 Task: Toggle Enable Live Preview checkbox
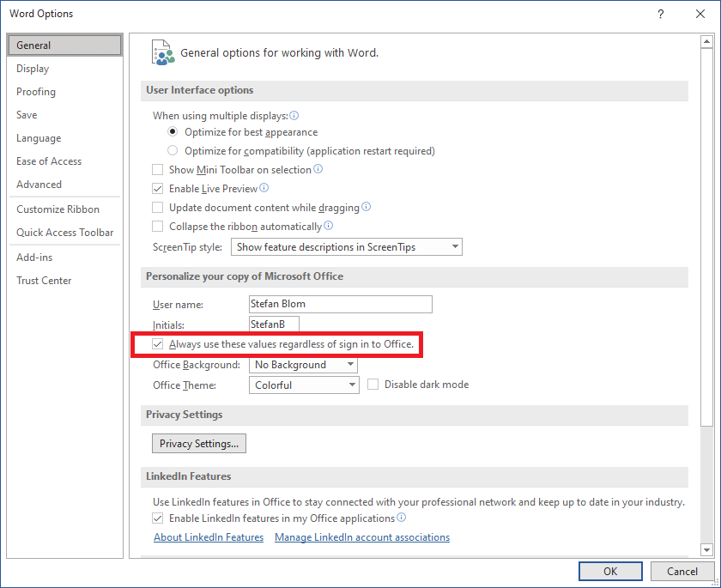click(x=158, y=189)
